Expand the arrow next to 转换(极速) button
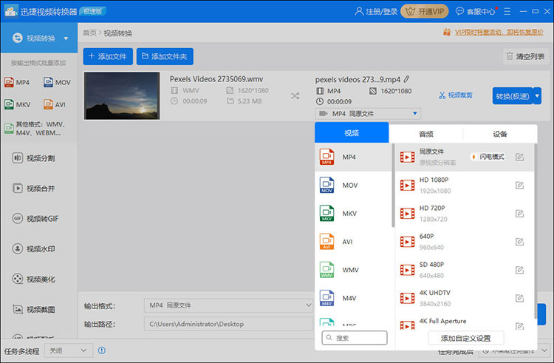The image size is (554, 363). click(x=537, y=96)
